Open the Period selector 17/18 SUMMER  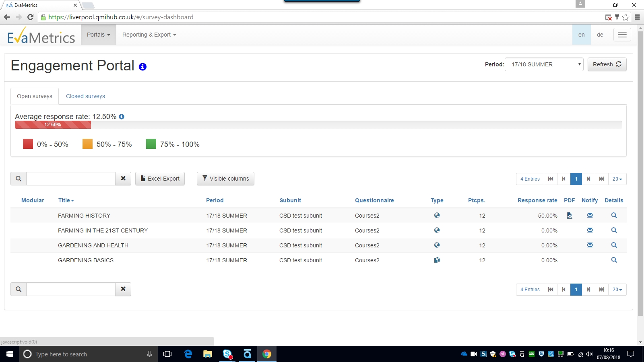[544, 64]
